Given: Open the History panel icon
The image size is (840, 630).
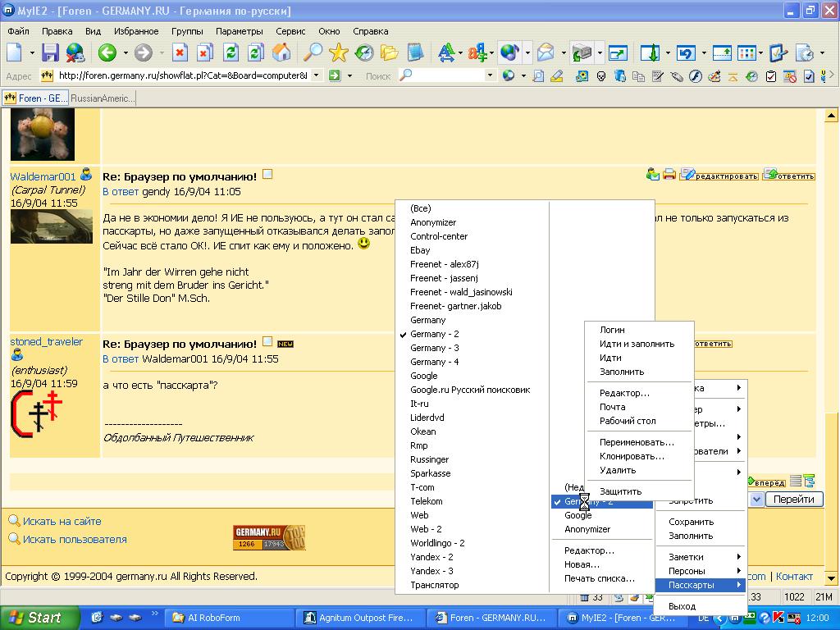Looking at the screenshot, I should (363, 52).
